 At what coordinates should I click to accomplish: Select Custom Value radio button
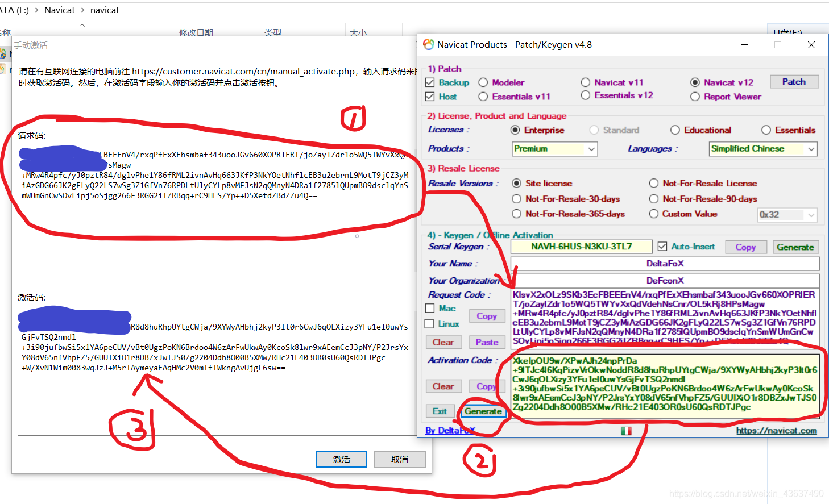[x=654, y=214]
